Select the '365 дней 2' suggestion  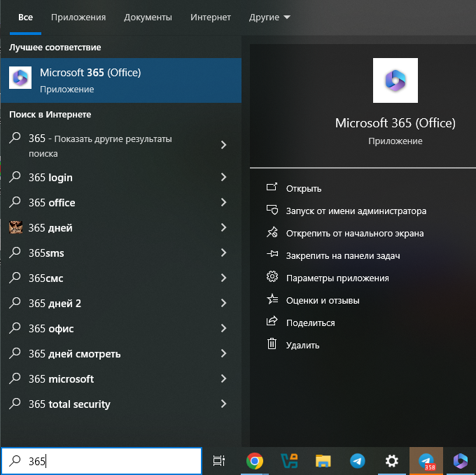(x=121, y=304)
